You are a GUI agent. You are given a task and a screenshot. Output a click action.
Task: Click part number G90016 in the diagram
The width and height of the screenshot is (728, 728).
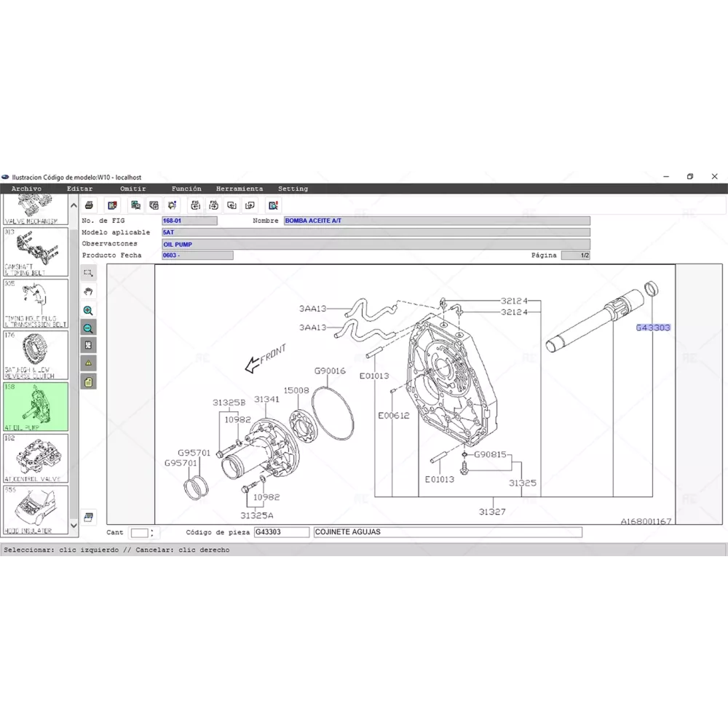tap(330, 371)
